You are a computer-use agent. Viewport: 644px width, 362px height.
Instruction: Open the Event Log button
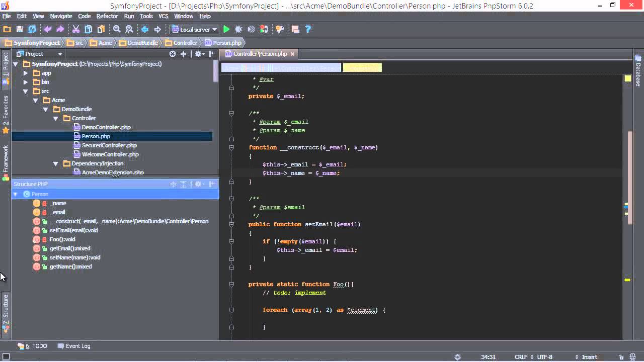pyautogui.click(x=74, y=346)
